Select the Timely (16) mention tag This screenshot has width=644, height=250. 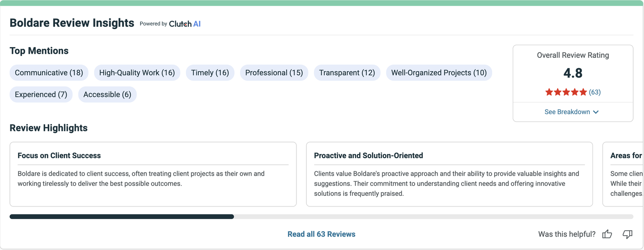click(x=210, y=73)
